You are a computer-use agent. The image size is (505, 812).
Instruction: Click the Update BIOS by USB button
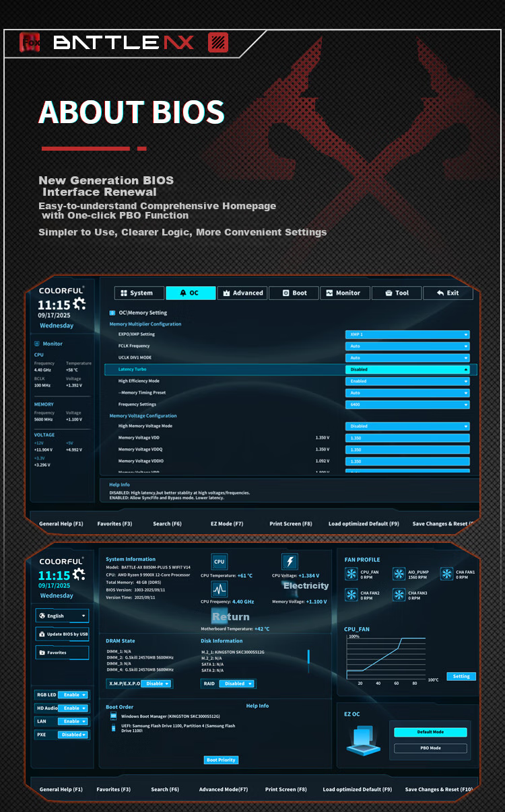(x=62, y=634)
